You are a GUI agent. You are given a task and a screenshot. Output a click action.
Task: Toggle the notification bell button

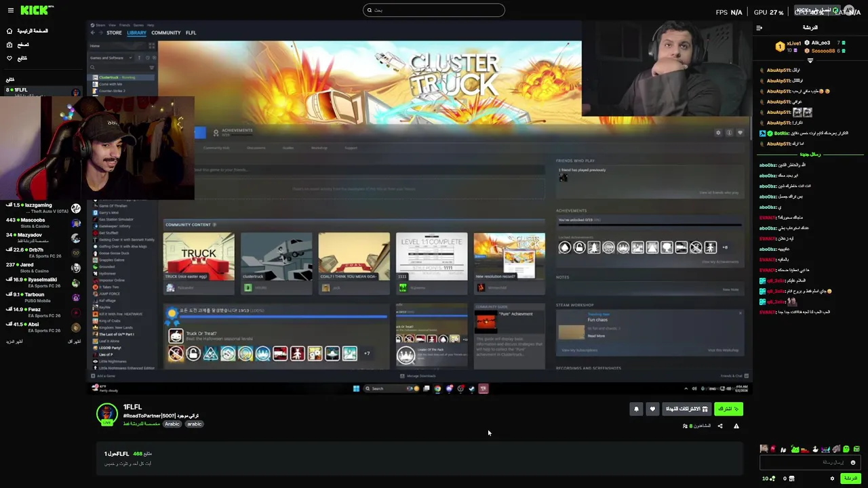pos(636,409)
